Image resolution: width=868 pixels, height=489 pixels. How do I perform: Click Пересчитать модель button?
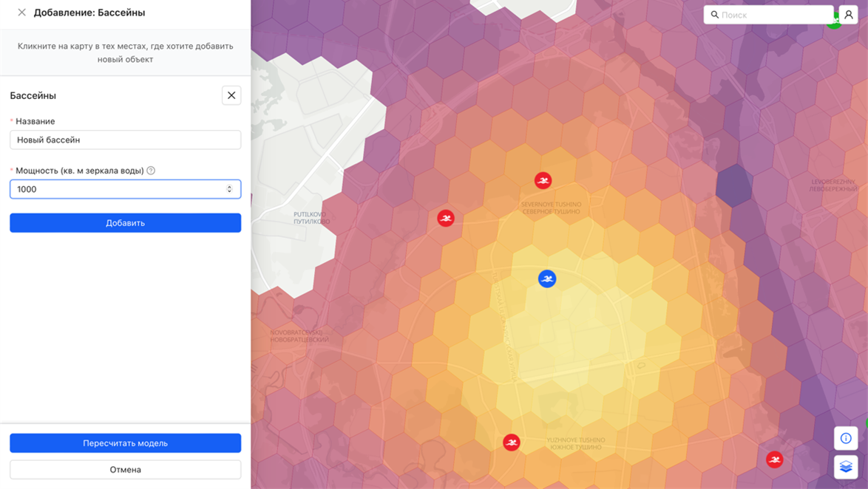pyautogui.click(x=125, y=443)
